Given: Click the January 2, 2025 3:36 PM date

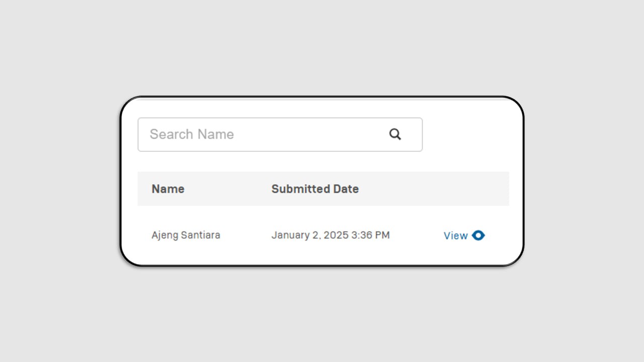Looking at the screenshot, I should 331,235.
